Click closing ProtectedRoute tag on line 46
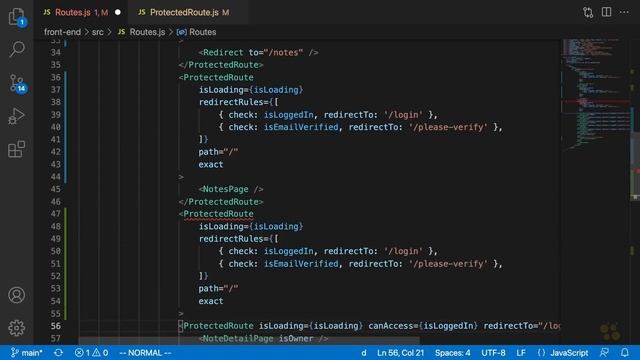Viewport: 640px width, 360px height. 221,202
